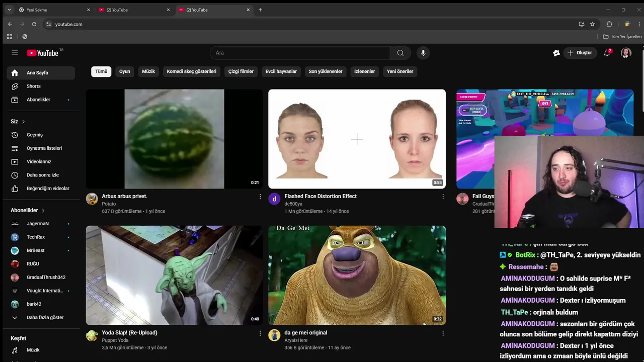The width and height of the screenshot is (644, 362).
Task: Open Müzik under Keşfet
Action: [41, 350]
